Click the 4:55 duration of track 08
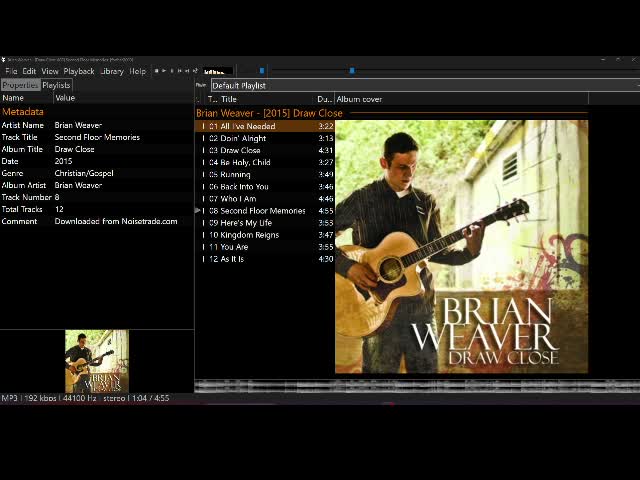 pos(326,211)
